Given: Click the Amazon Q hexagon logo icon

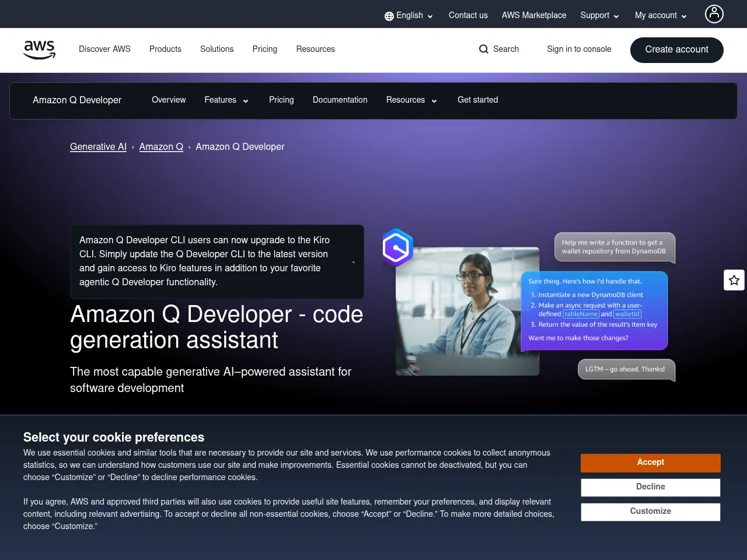Looking at the screenshot, I should [x=397, y=247].
